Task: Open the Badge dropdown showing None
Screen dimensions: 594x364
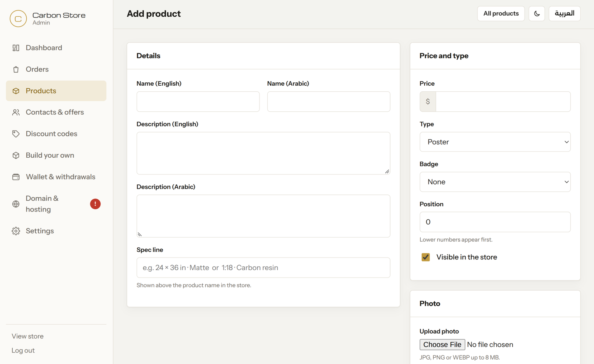Action: point(495,182)
